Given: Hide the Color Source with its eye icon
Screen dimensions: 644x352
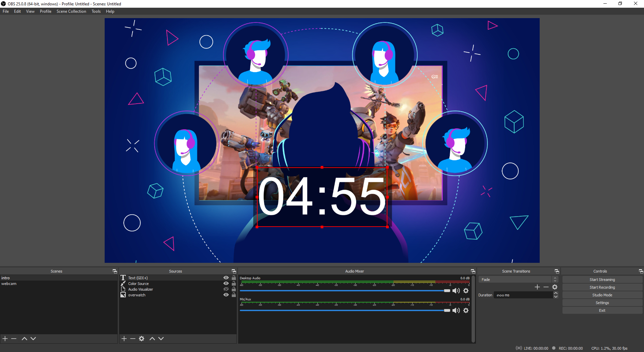Looking at the screenshot, I should [226, 283].
